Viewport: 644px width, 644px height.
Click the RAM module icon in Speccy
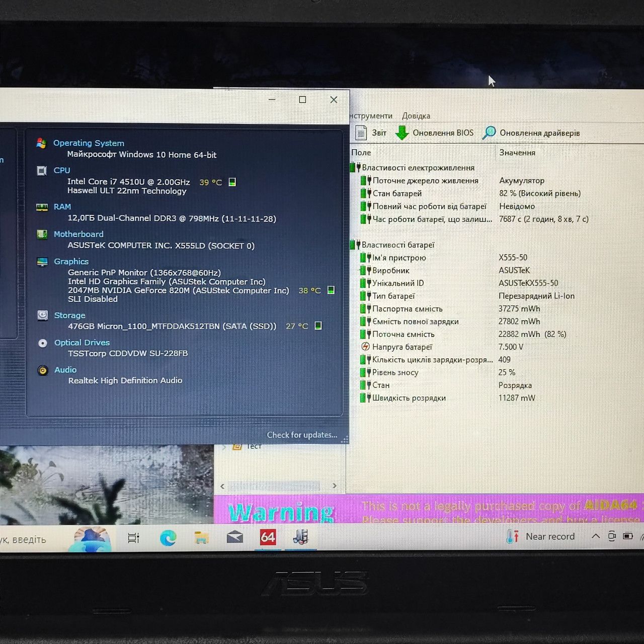pos(42,207)
